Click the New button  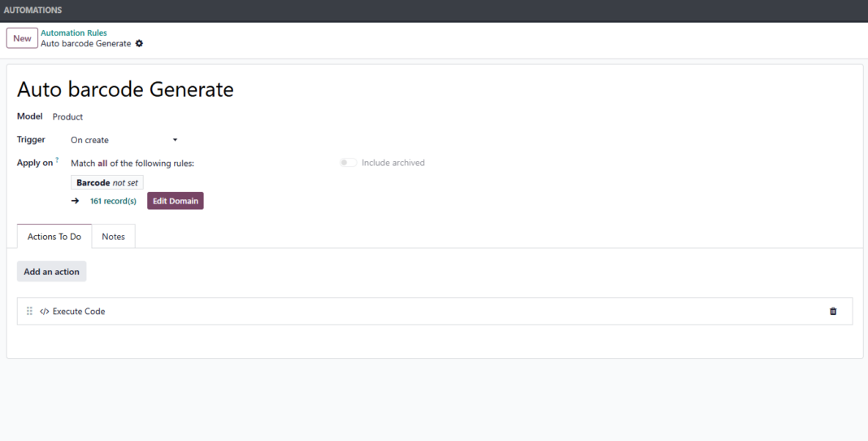coord(22,38)
